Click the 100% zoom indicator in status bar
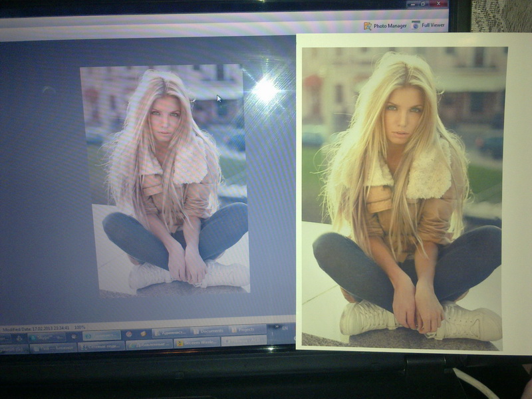 pos(79,328)
